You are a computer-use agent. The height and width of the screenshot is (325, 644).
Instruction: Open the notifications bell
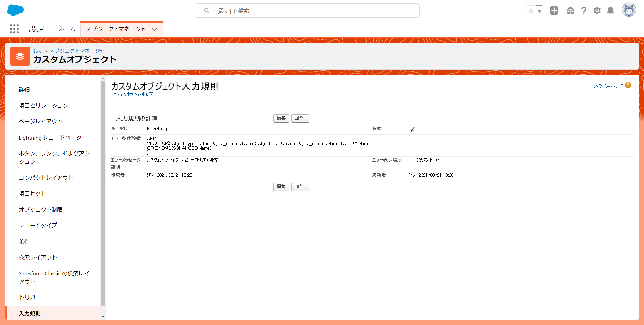[611, 11]
